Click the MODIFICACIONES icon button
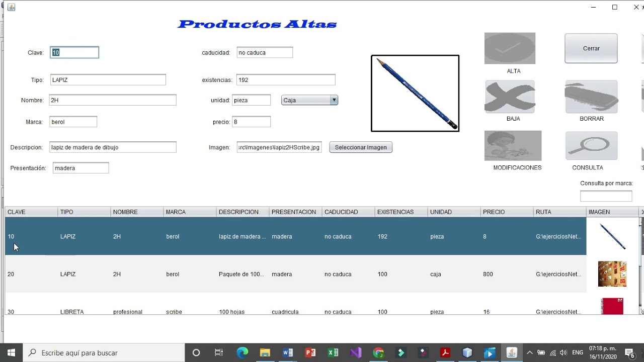This screenshot has width=644, height=362. point(513,146)
